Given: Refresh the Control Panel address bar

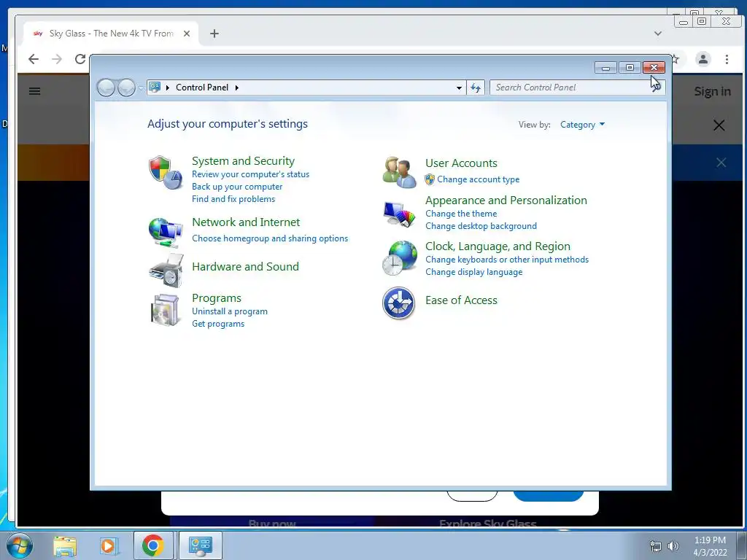Looking at the screenshot, I should [476, 87].
